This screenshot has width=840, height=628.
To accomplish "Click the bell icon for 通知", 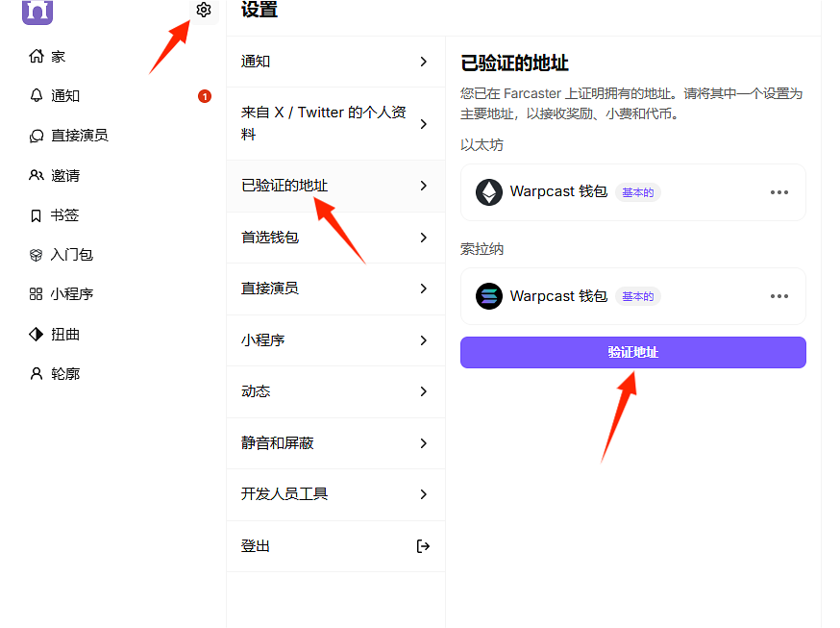I will 37,95.
